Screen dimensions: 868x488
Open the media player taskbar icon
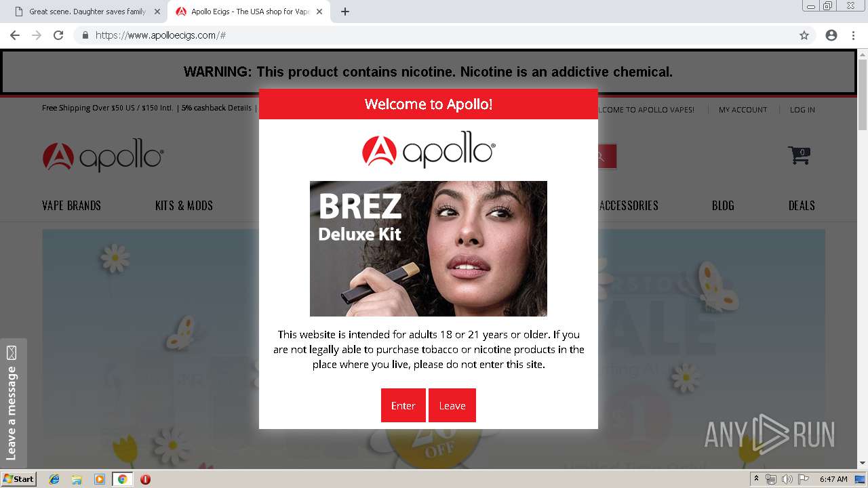pos(99,479)
